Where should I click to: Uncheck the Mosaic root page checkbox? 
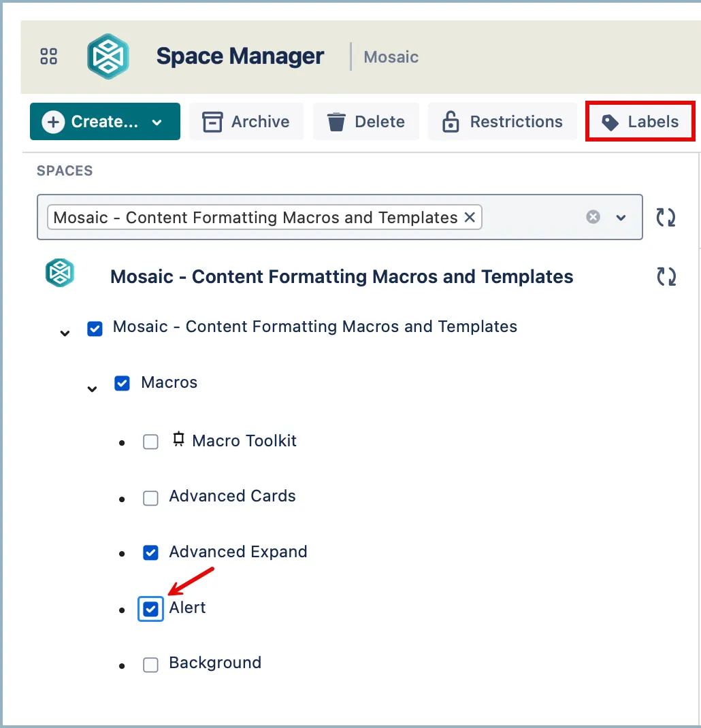coord(95,329)
